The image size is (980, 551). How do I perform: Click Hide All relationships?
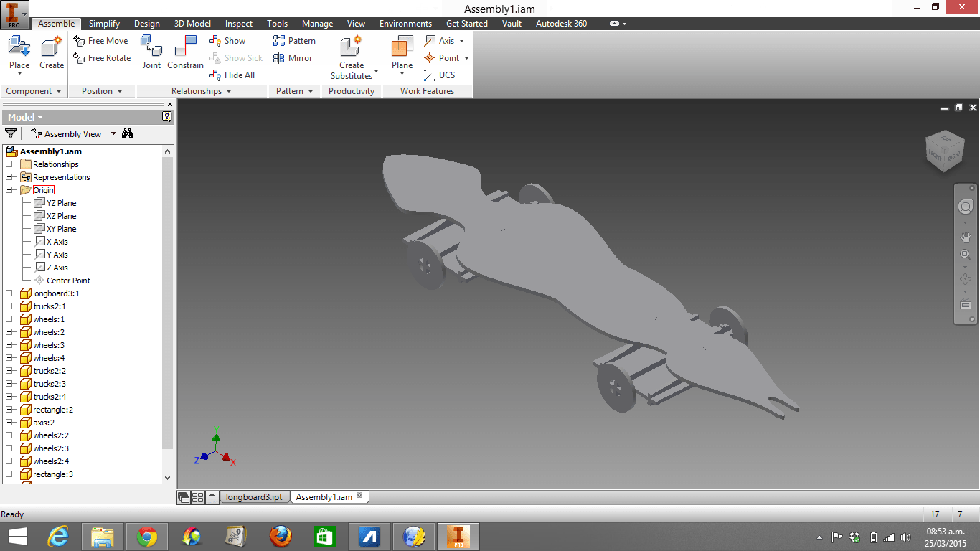tap(232, 75)
